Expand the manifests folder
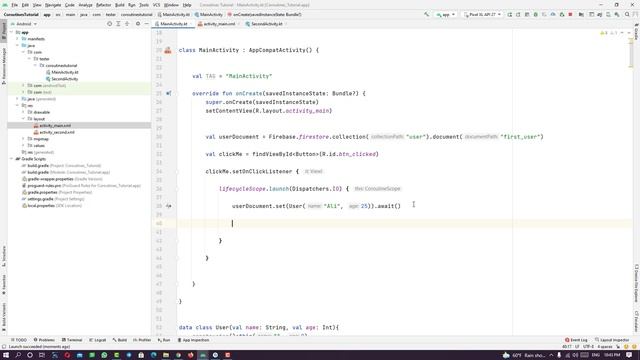Screen dimensions: 640x360 click(x=18, y=39)
